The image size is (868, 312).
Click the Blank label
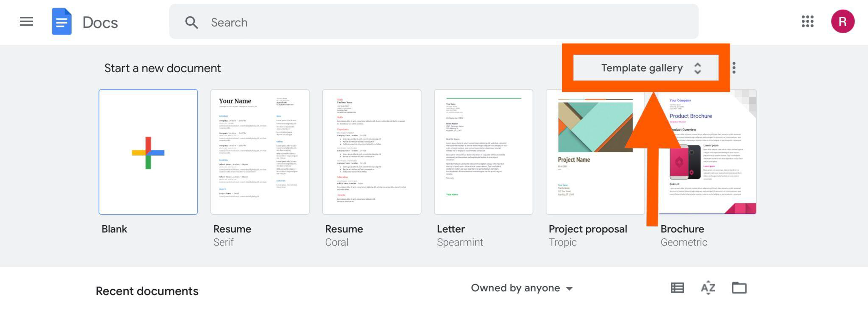pos(114,229)
